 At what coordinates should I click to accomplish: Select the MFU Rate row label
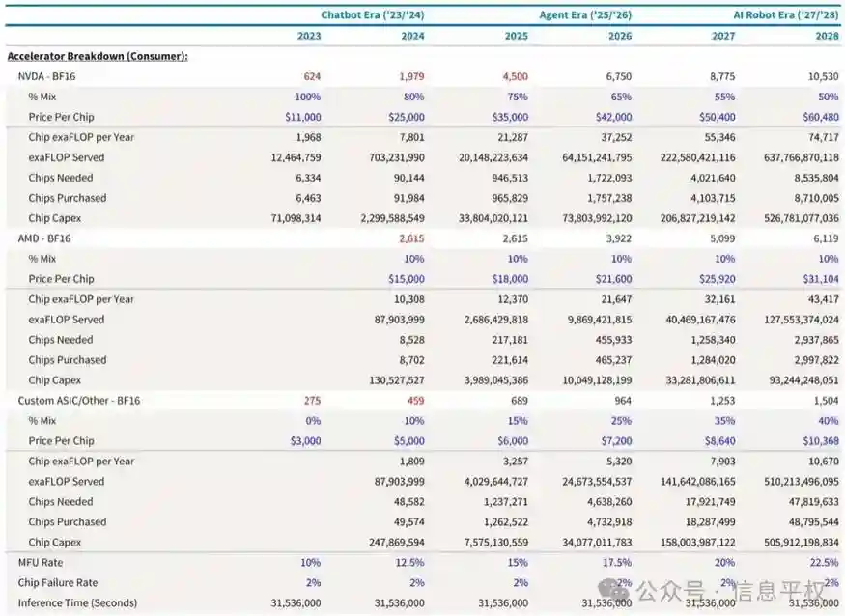[44, 562]
